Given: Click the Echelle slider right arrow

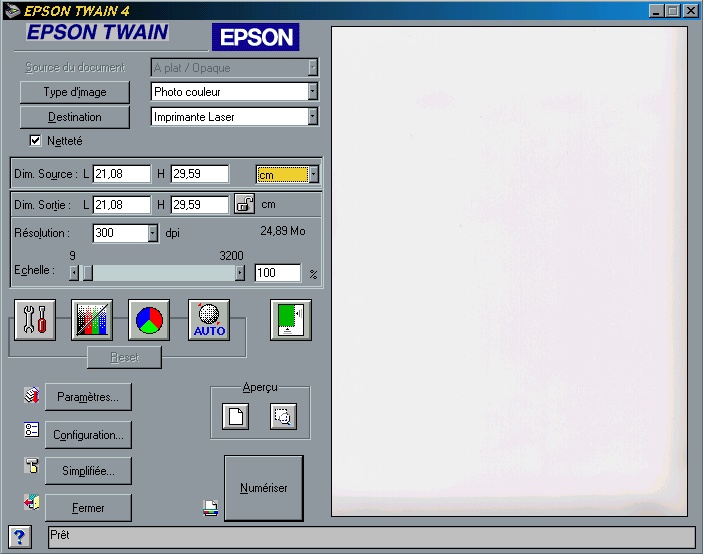Looking at the screenshot, I should tap(240, 273).
